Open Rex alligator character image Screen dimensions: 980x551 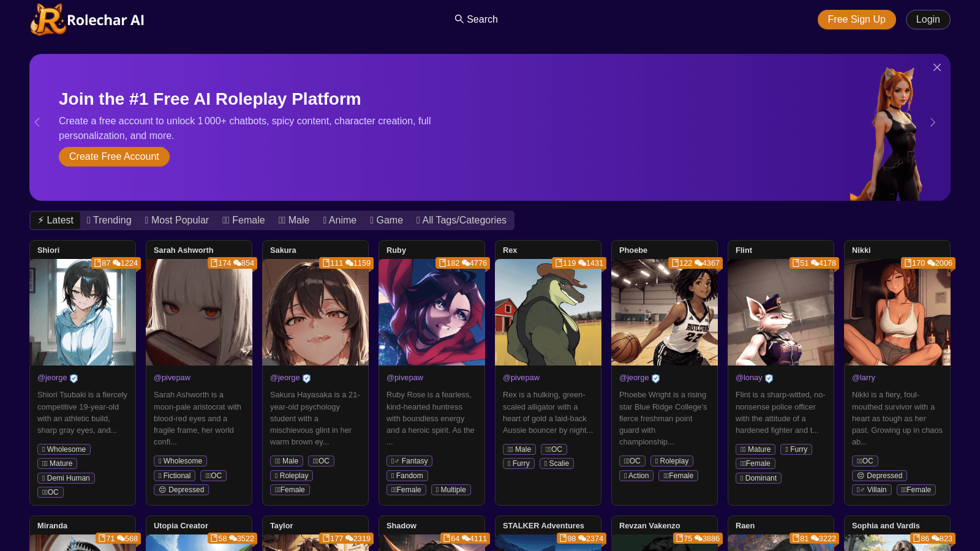coord(548,312)
